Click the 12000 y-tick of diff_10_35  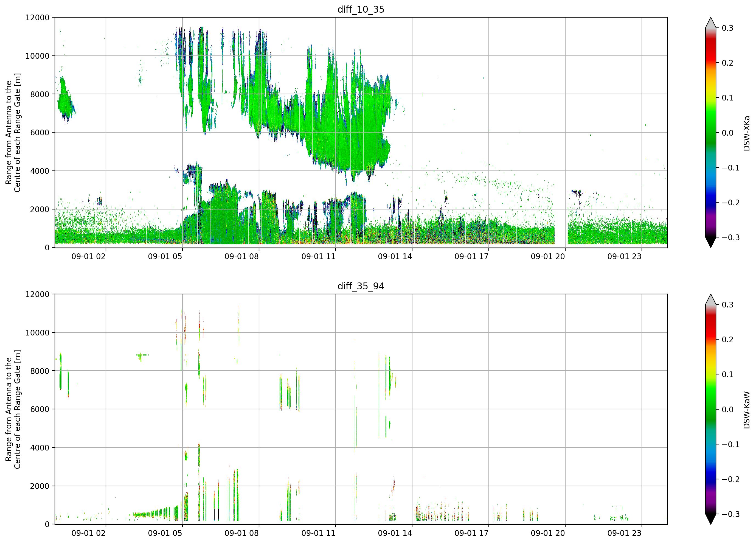[37, 18]
